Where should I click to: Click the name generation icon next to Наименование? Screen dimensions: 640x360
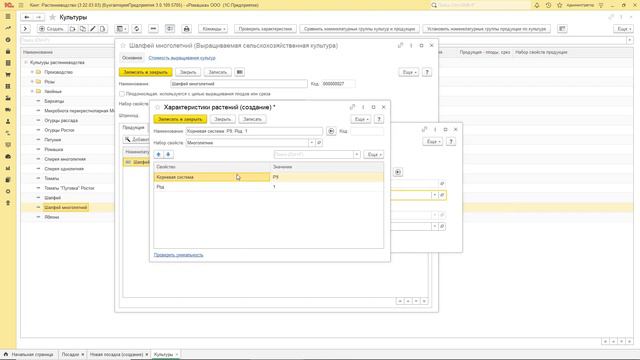pos(331,131)
